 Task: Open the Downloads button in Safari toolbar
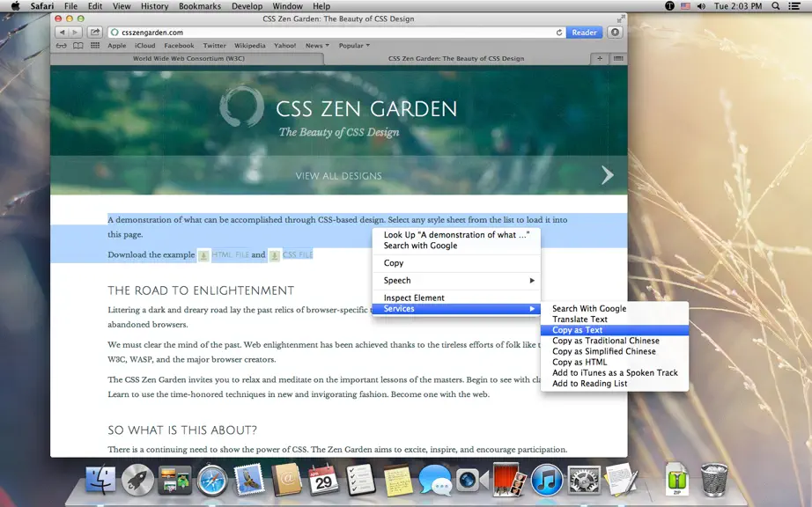[615, 32]
